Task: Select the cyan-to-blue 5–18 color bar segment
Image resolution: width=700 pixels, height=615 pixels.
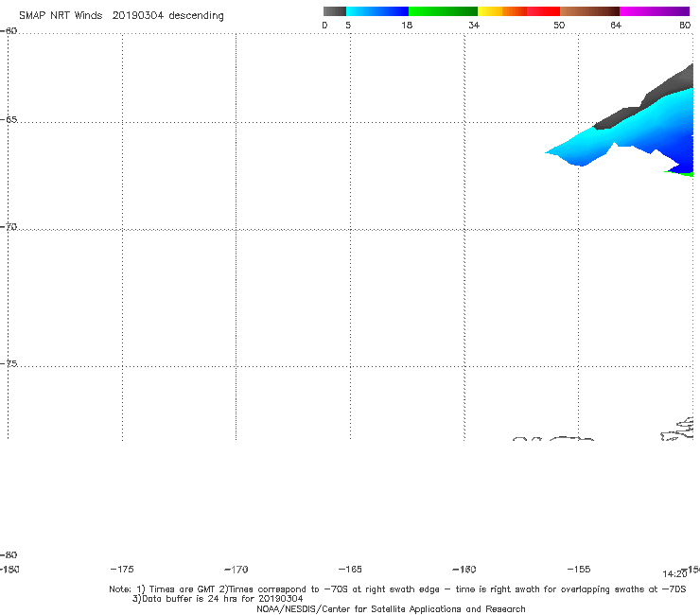Action: pos(377,11)
